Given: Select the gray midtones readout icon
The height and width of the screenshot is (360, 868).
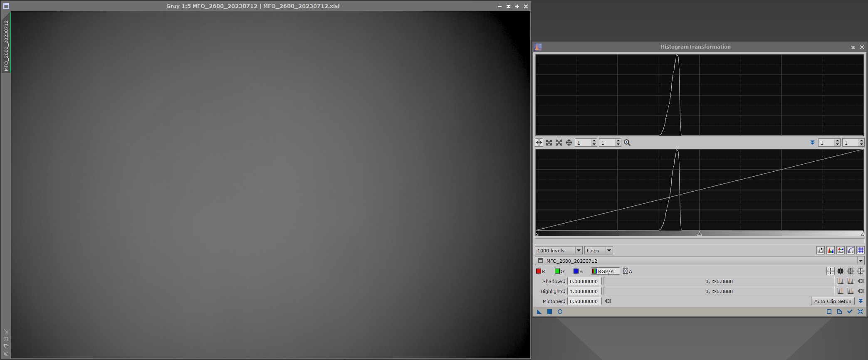Looking at the screenshot, I should pyautogui.click(x=851, y=271).
